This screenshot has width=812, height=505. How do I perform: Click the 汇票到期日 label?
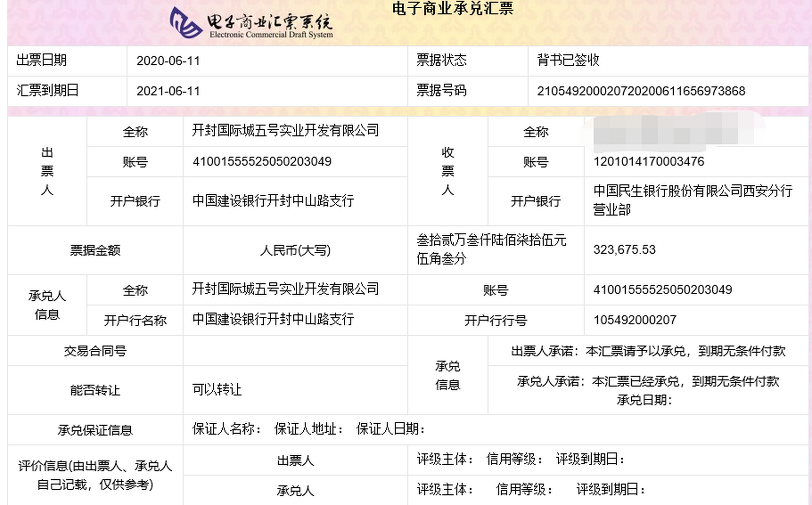click(48, 90)
